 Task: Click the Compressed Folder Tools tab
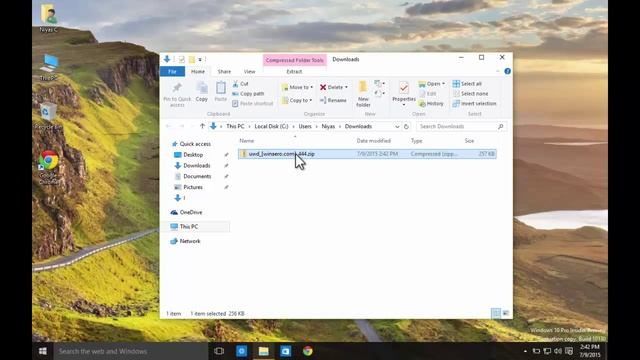click(295, 60)
